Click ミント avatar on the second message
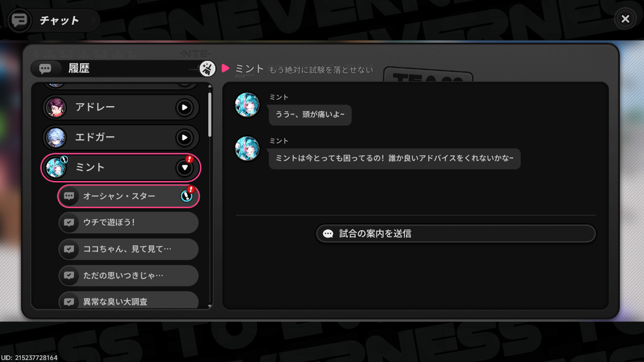 pyautogui.click(x=247, y=148)
